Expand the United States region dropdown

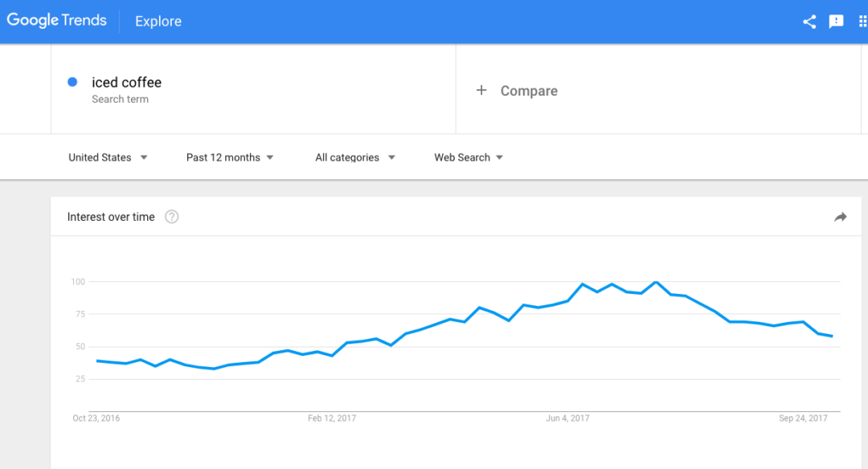tap(108, 157)
